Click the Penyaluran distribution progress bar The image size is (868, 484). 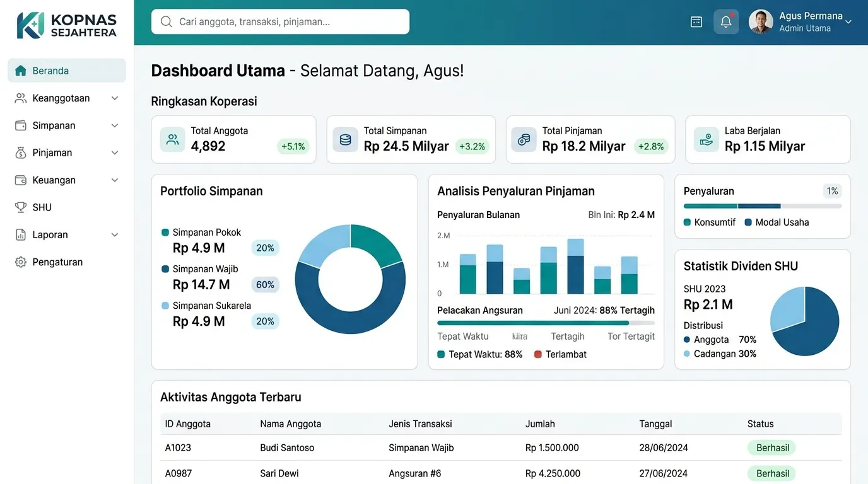coord(763,206)
